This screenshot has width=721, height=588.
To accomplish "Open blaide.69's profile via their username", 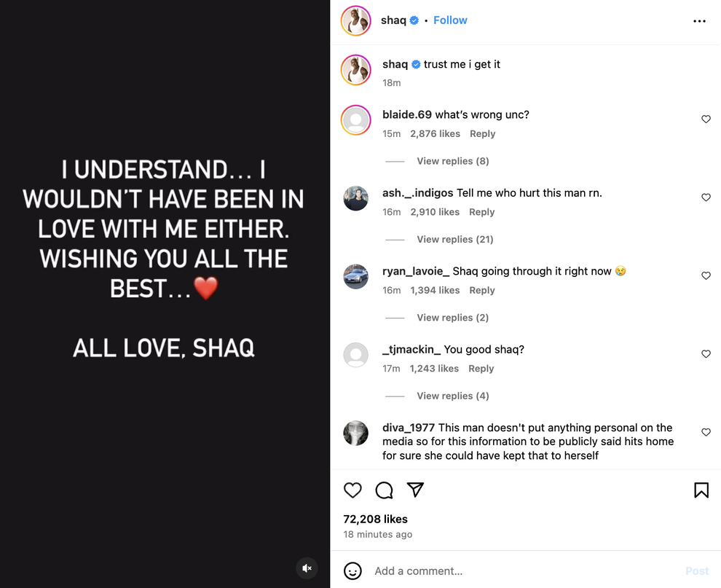I will pyautogui.click(x=406, y=114).
